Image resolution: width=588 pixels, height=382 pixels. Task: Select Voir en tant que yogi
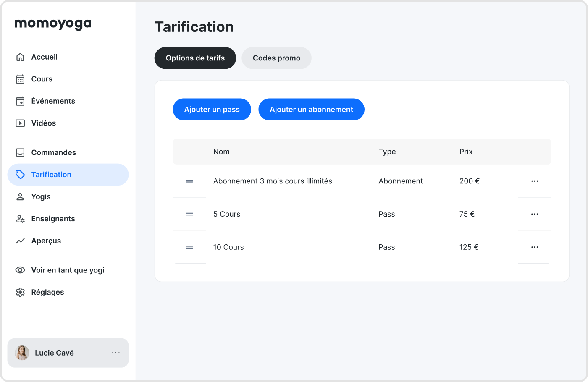[x=68, y=270]
